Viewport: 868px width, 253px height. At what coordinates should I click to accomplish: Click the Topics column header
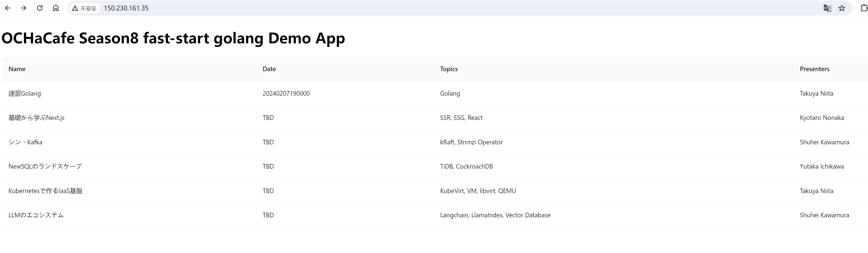click(449, 69)
